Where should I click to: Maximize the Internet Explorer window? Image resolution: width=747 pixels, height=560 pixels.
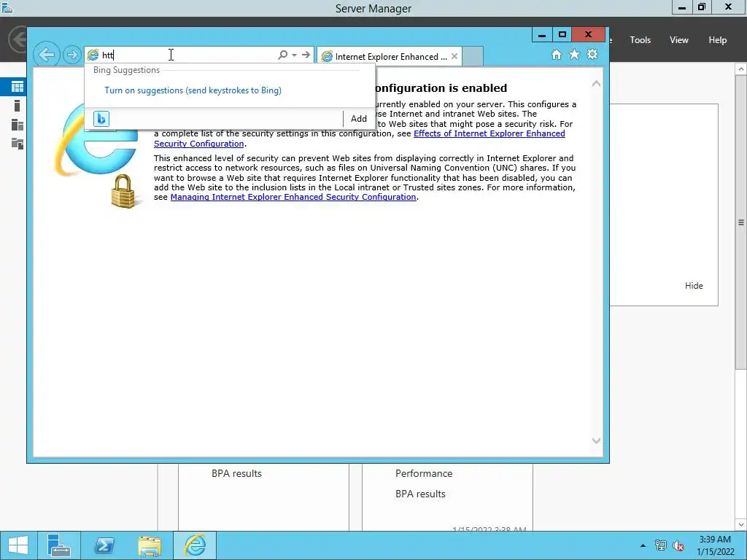pyautogui.click(x=562, y=34)
